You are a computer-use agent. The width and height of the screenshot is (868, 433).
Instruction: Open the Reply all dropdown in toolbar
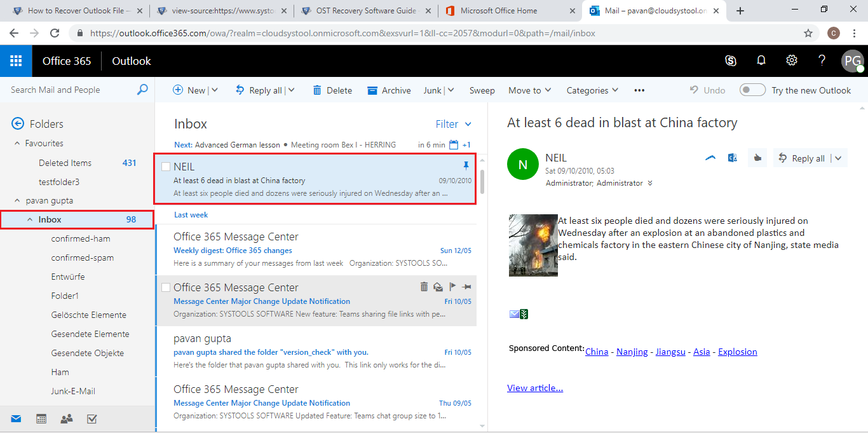point(291,90)
